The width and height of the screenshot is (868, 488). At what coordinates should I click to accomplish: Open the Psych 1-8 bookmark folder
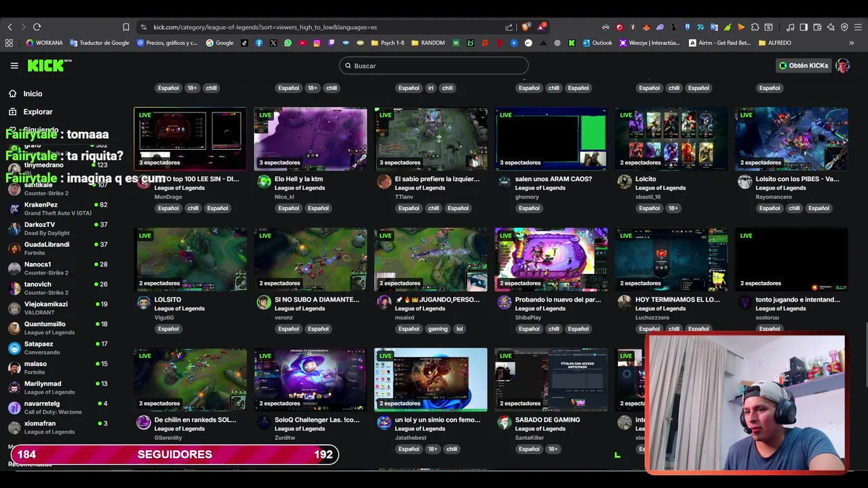pyautogui.click(x=387, y=43)
